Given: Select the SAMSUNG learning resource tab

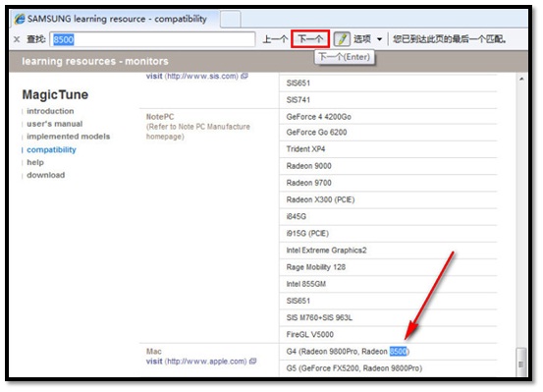Looking at the screenshot, I should [x=116, y=19].
